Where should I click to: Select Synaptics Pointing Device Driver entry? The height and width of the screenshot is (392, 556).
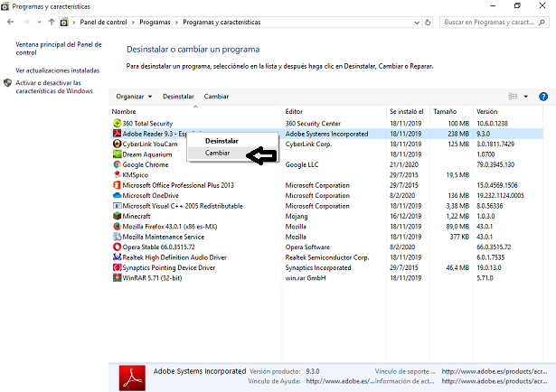(169, 267)
